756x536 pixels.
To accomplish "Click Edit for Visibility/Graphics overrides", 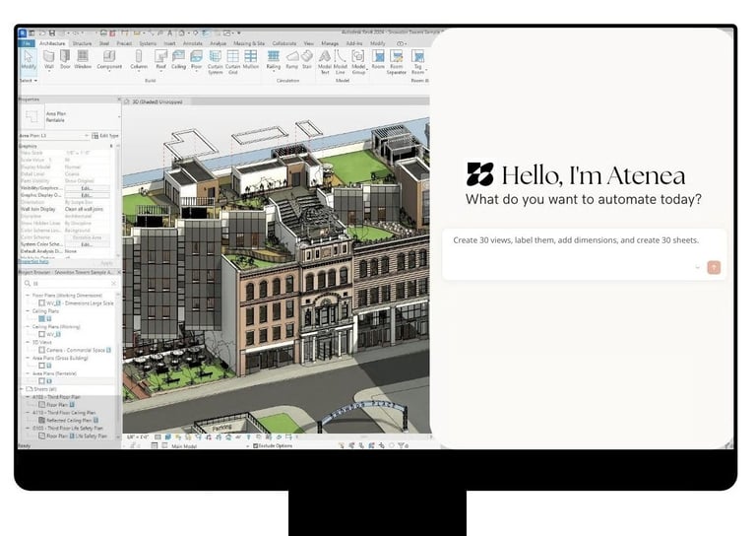I will 87,187.
